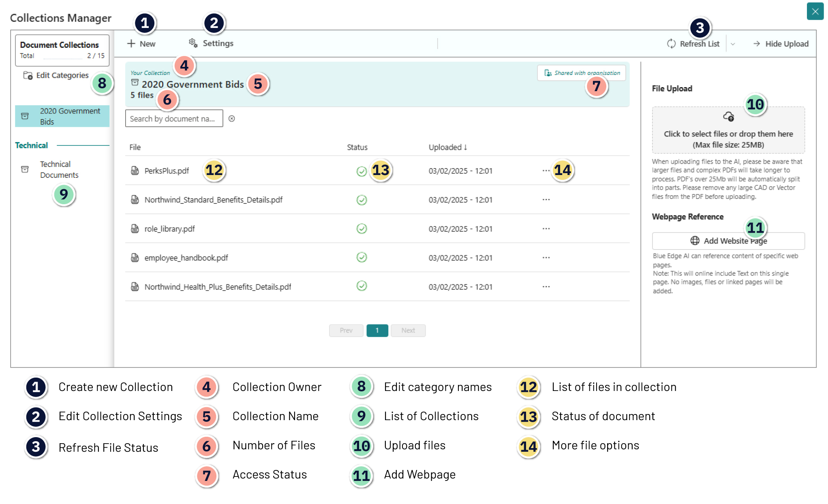The width and height of the screenshot is (828, 504).
Task: Select page 1 in pagination
Action: pyautogui.click(x=377, y=331)
